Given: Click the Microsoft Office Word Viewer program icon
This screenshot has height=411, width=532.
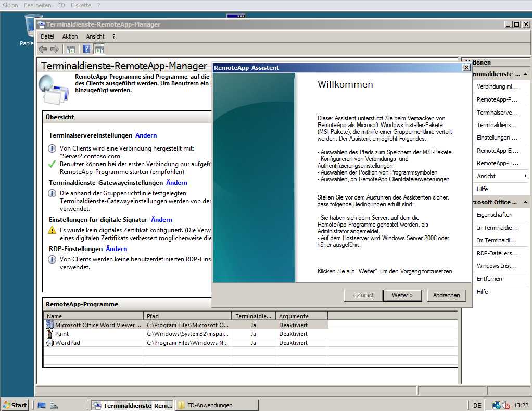Looking at the screenshot, I should [x=49, y=325].
